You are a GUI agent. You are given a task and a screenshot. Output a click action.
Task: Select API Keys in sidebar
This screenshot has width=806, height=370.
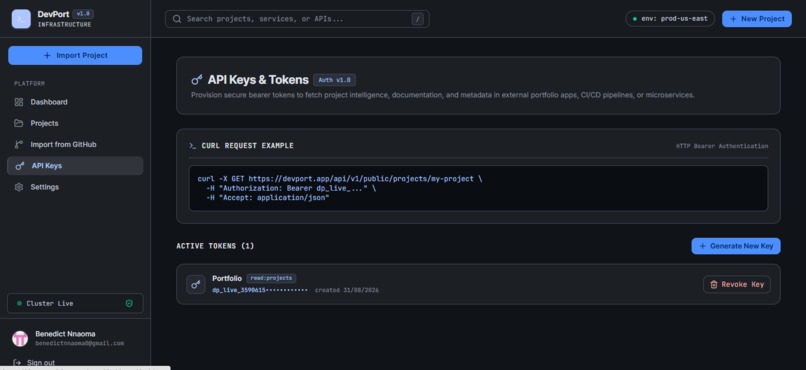pyautogui.click(x=75, y=166)
